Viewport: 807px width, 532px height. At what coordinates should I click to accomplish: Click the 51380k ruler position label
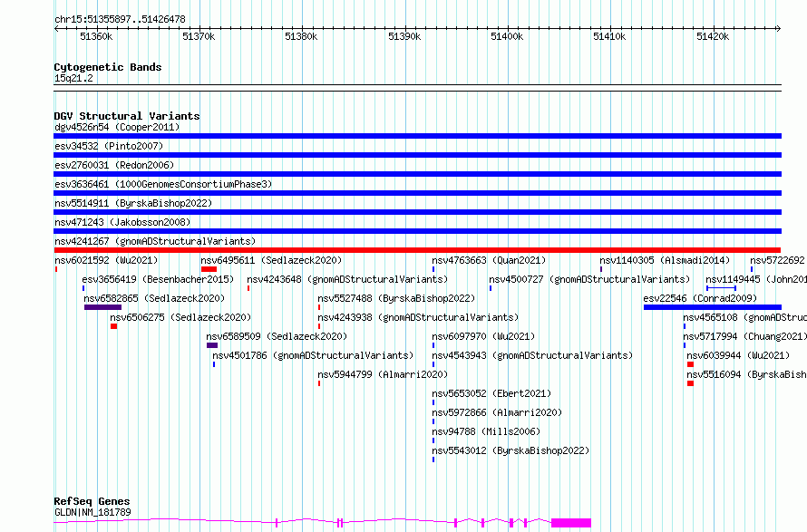[301, 36]
